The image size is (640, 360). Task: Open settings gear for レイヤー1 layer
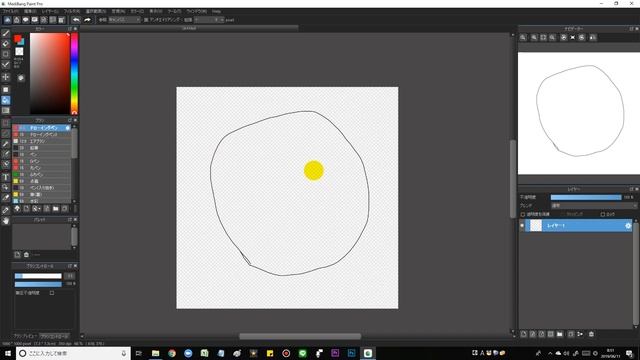coord(628,225)
